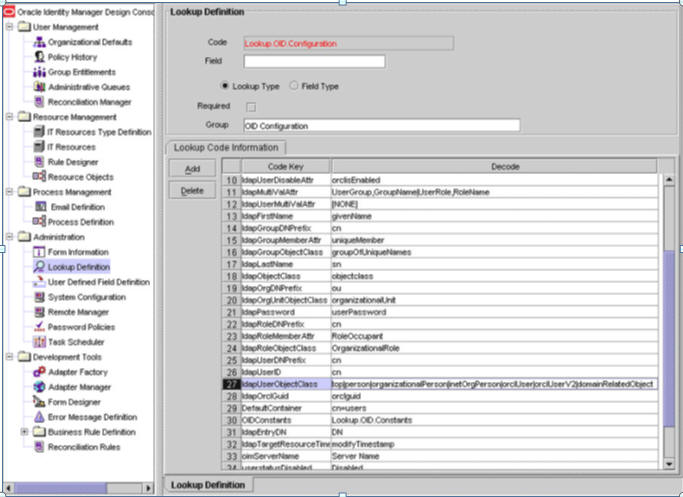This screenshot has width=683, height=497.
Task: Toggle the Required checkbox
Action: 251,107
